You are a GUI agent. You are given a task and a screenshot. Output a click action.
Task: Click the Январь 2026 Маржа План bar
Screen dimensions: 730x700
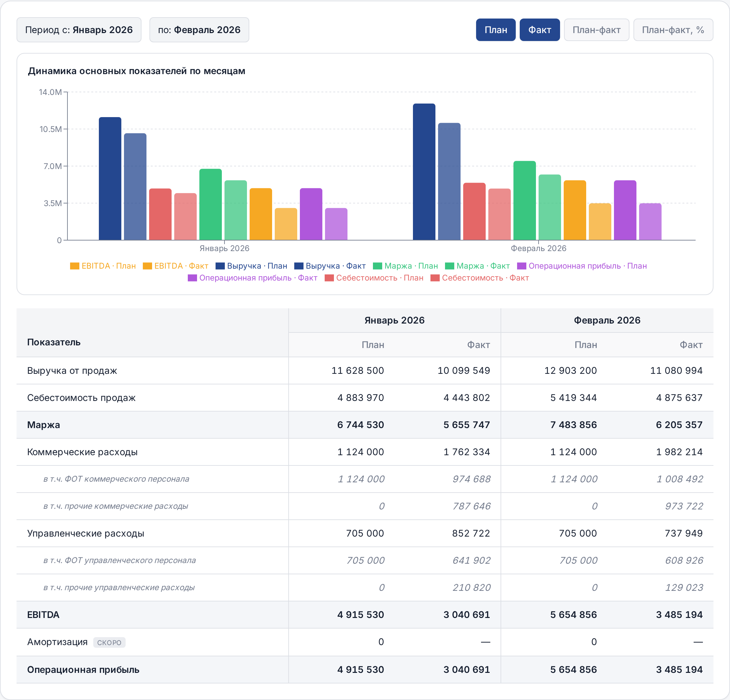click(x=210, y=204)
